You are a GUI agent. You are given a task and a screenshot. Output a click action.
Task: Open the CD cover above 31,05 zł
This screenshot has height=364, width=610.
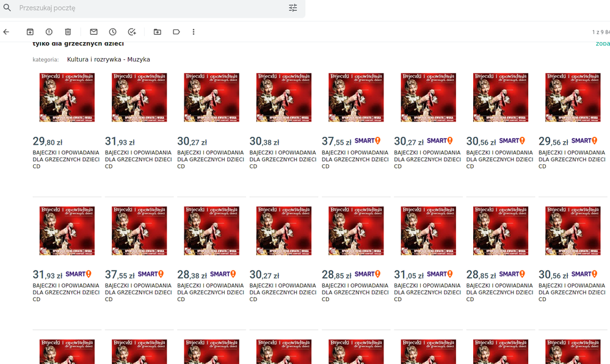pos(428,231)
